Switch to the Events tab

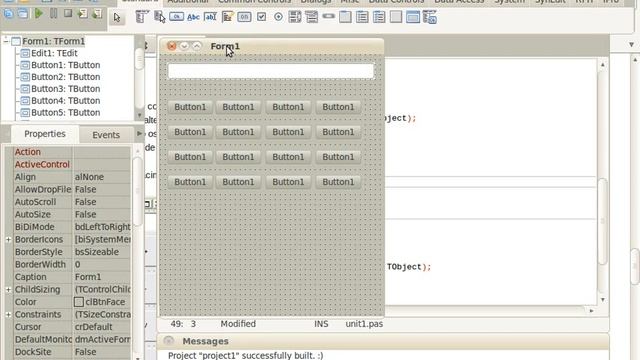pyautogui.click(x=106, y=135)
